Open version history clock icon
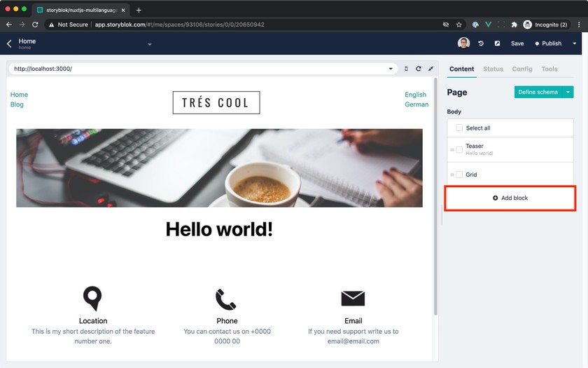The width and height of the screenshot is (588, 368). coord(481,43)
